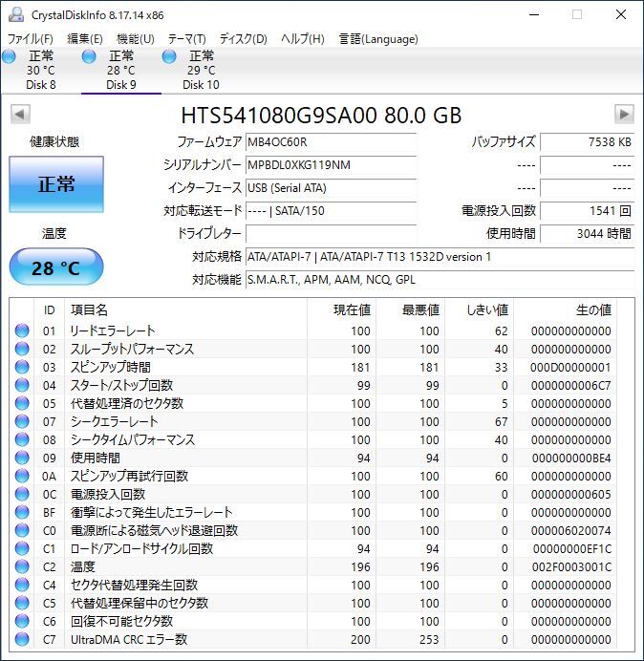Image resolution: width=644 pixels, height=661 pixels.
Task: Click raw value 00000000EF1C
Action: pyautogui.click(x=572, y=548)
